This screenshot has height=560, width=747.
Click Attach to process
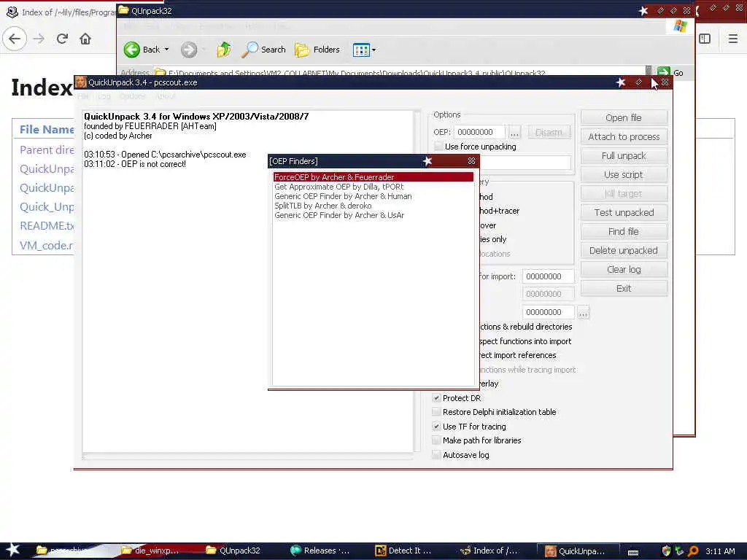[x=624, y=136]
